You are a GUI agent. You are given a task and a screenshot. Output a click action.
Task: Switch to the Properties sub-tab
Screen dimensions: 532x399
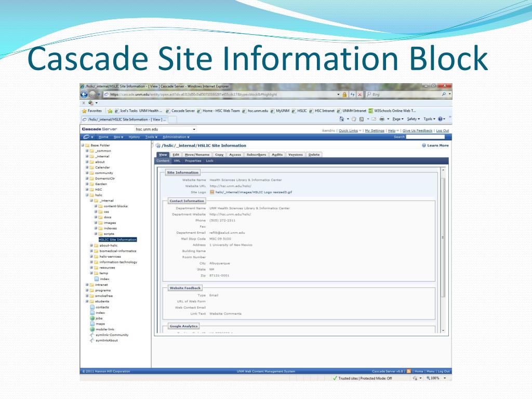193,161
